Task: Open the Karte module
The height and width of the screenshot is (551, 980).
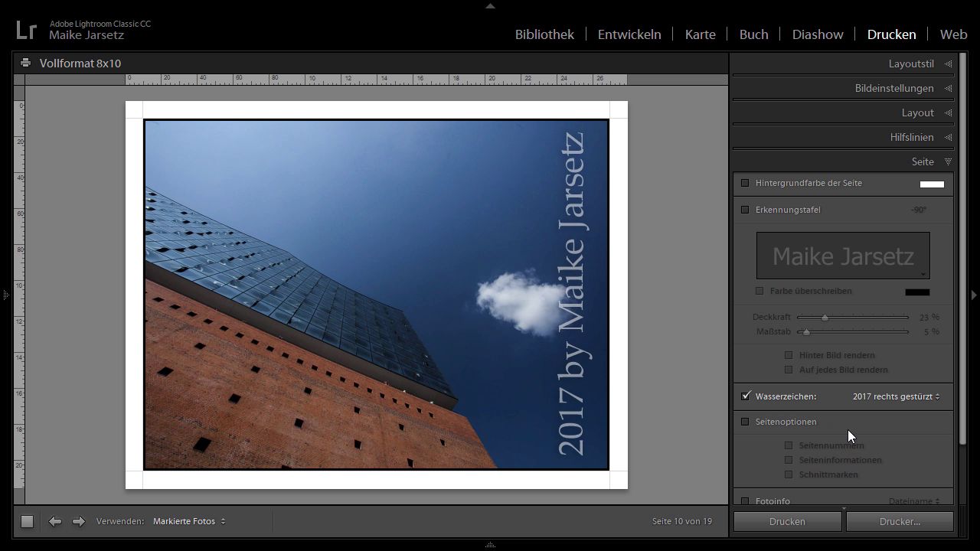Action: (701, 34)
